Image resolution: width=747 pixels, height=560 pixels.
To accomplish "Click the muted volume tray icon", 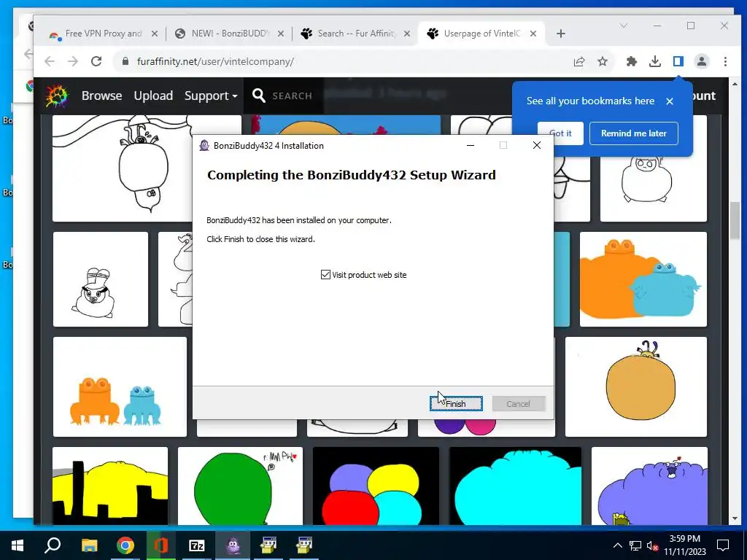I will click(651, 545).
